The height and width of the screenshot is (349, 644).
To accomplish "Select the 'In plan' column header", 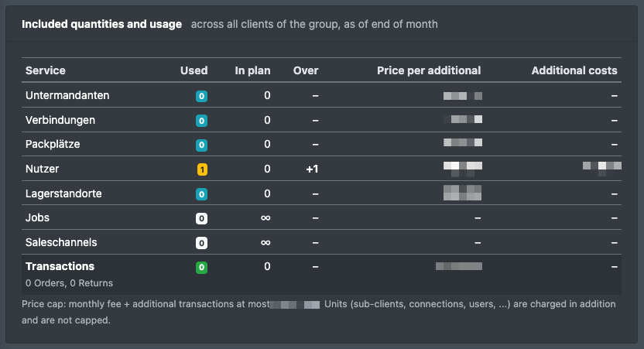I will [252, 70].
